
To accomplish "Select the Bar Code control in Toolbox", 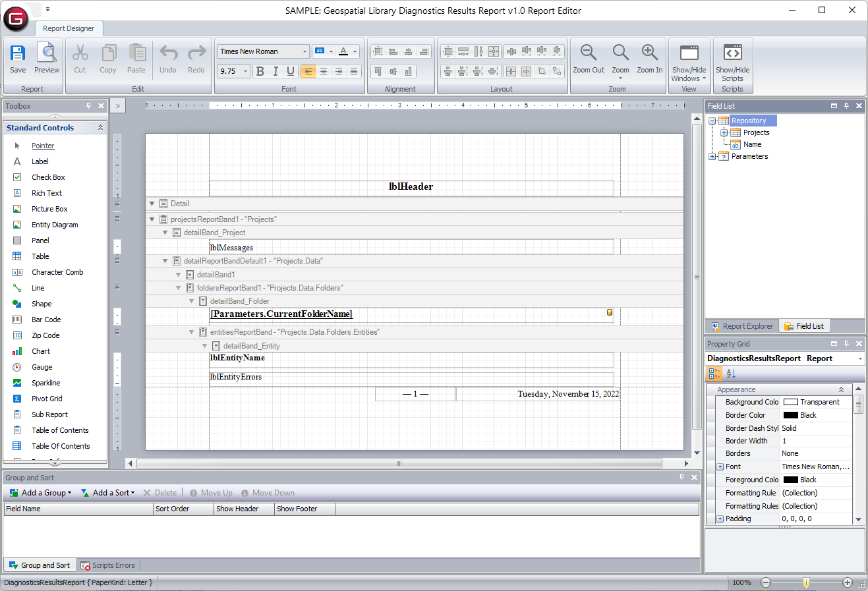I will pos(46,320).
